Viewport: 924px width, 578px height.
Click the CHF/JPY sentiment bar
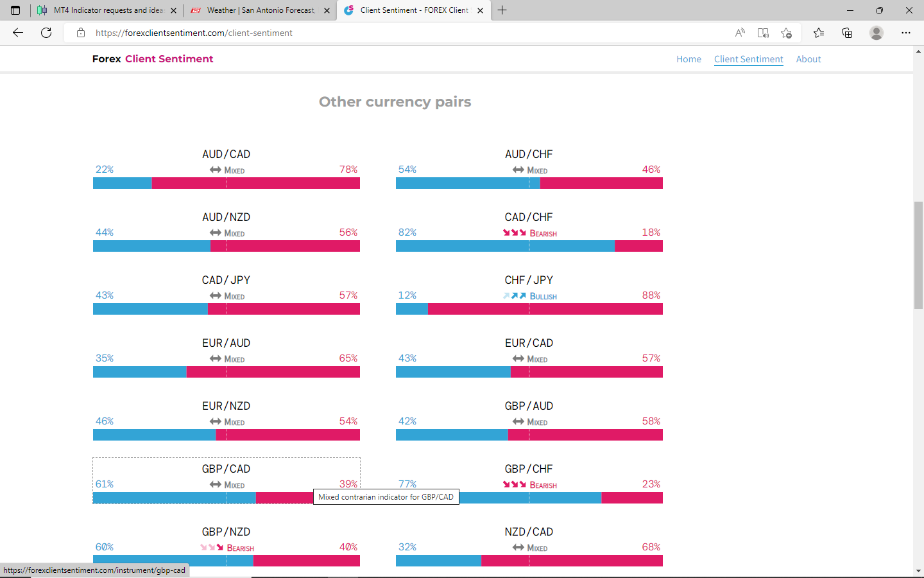529,309
